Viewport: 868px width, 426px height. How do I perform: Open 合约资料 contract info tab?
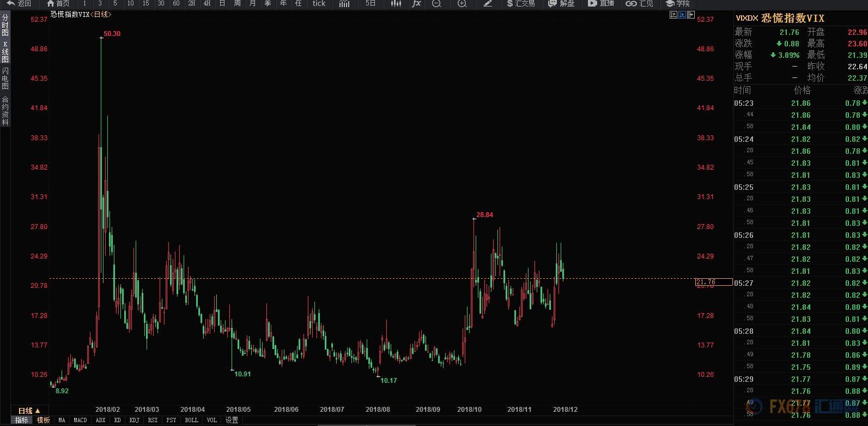[5, 111]
